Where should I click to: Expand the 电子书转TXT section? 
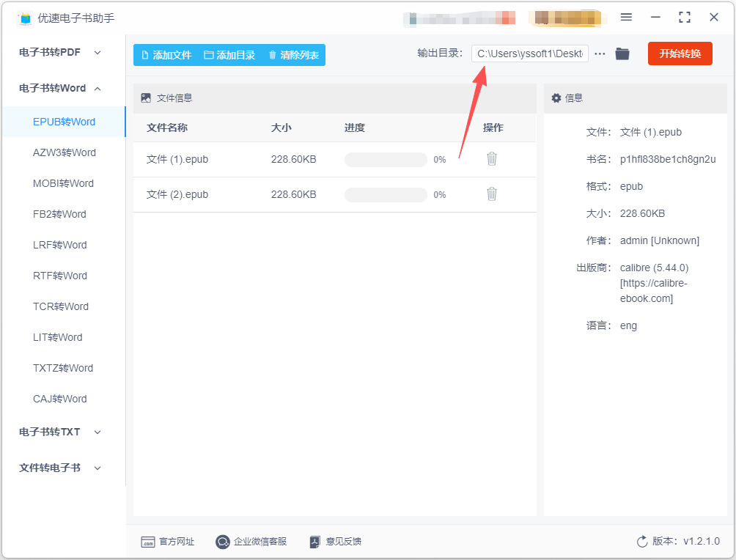click(x=60, y=432)
